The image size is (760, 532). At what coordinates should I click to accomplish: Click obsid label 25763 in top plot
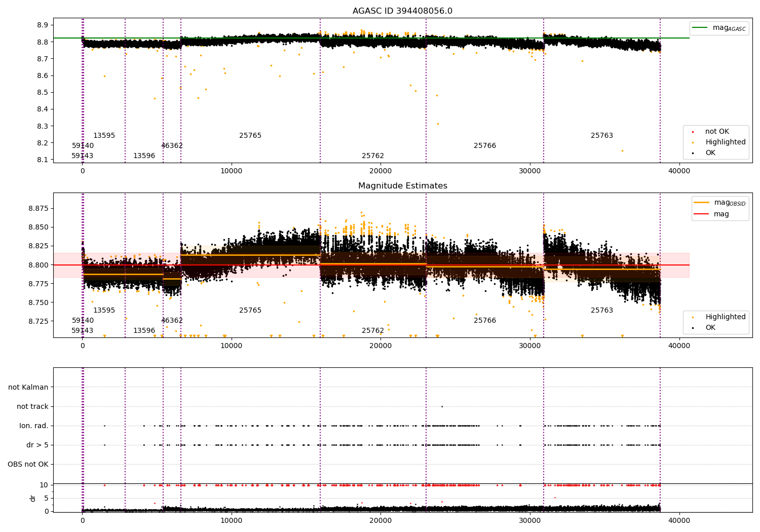[602, 136]
